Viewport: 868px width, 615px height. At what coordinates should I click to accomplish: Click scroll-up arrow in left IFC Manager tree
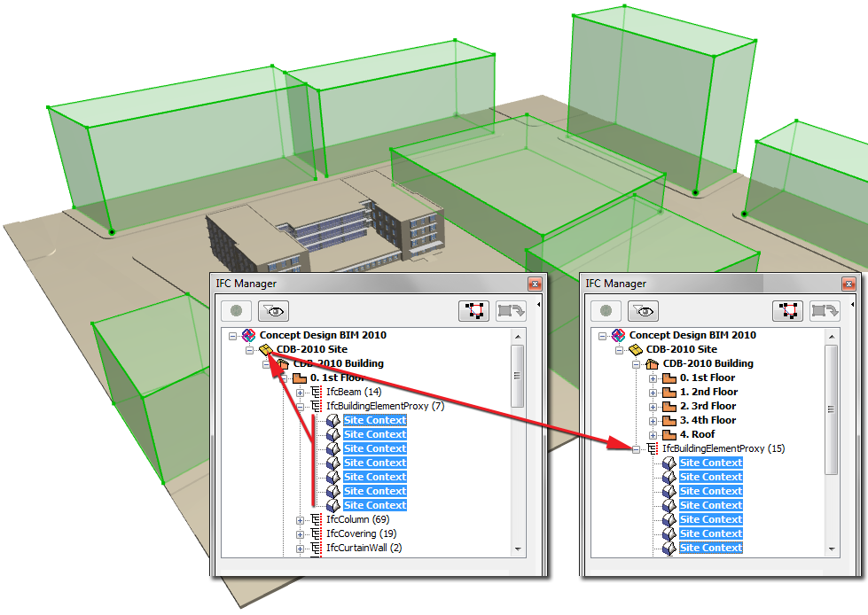tap(518, 336)
